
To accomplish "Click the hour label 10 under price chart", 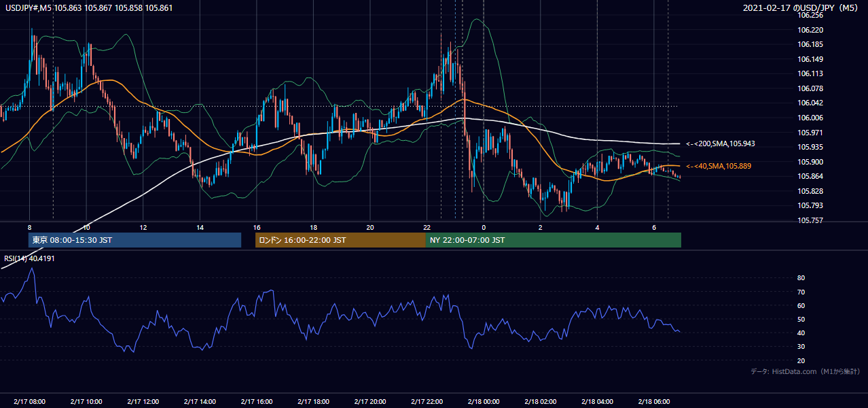I will 86,227.
